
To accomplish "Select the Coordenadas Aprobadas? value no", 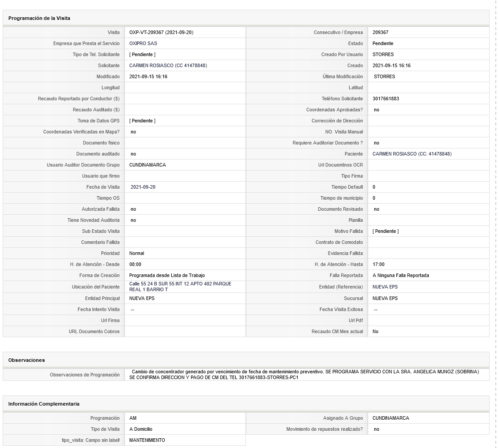I will click(x=376, y=110).
